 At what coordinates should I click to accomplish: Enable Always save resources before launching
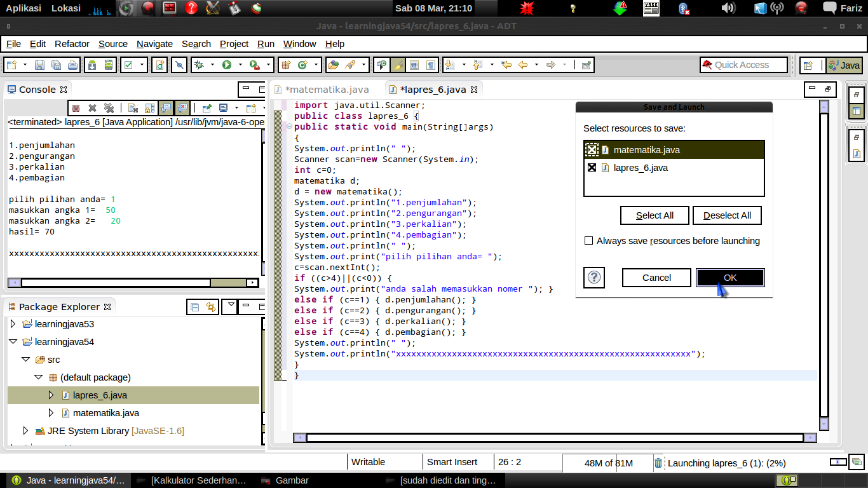point(588,241)
